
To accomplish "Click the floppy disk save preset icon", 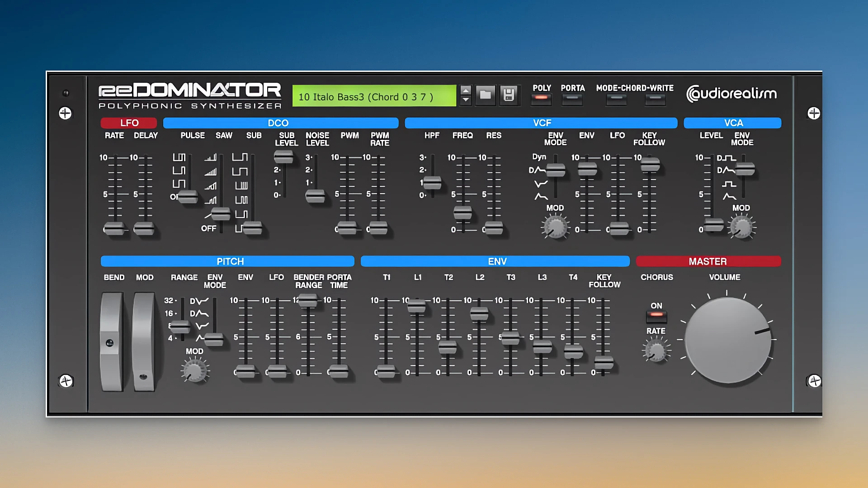I will [509, 95].
